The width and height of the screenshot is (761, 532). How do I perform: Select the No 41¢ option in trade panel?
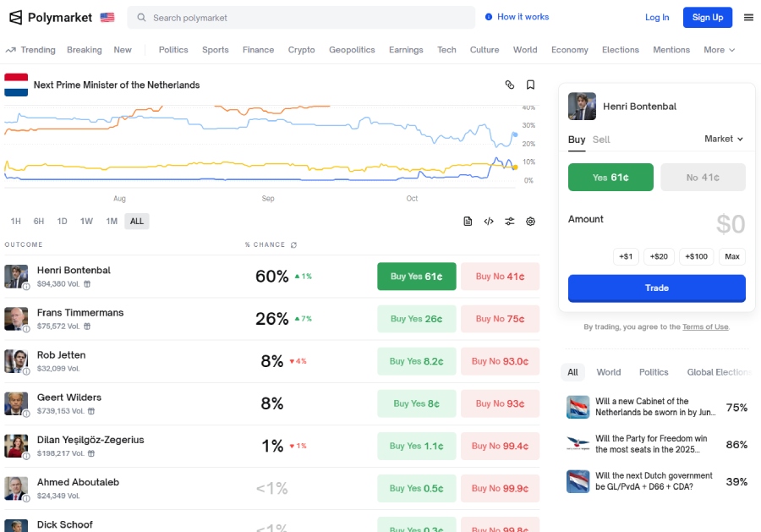pyautogui.click(x=703, y=178)
